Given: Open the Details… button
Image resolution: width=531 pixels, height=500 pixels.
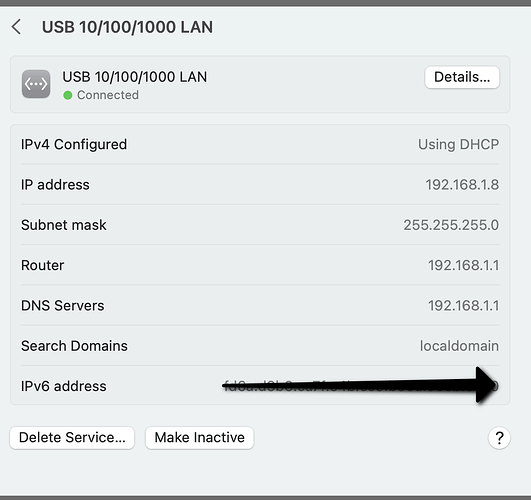Looking at the screenshot, I should click(462, 77).
